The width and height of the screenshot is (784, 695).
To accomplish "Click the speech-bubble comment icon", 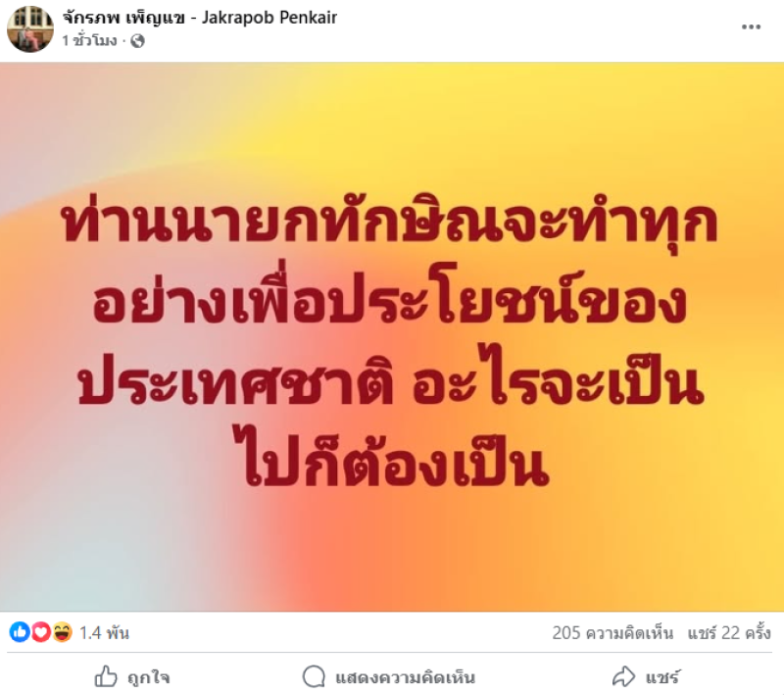I will click(x=314, y=677).
